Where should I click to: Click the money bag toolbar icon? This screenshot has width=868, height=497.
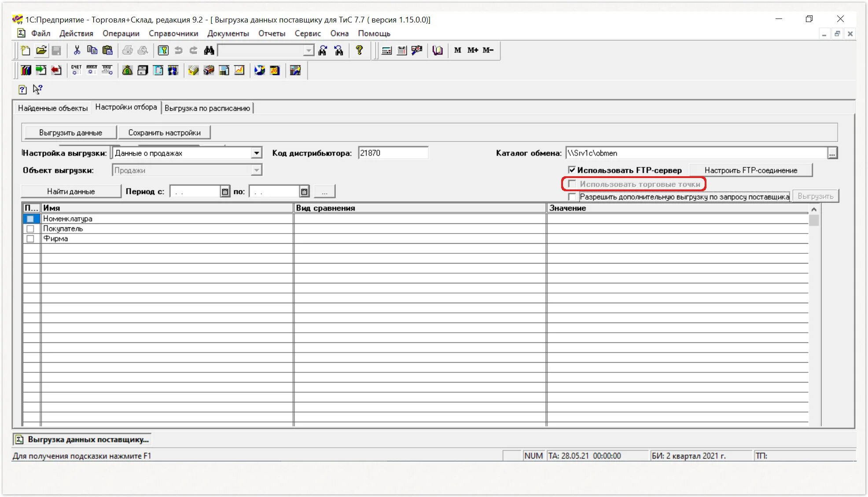pos(127,70)
